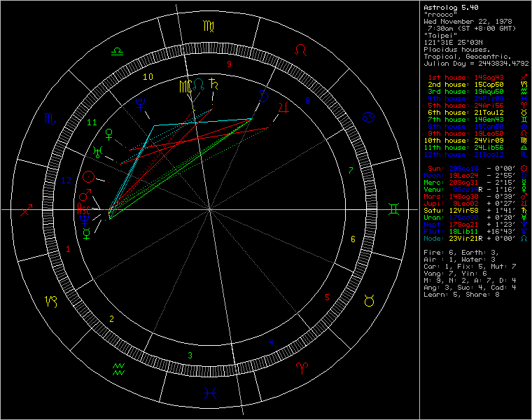The image size is (532, 420).
Task: Click the Saturn glyph near the Midheaven
Action: (x=213, y=83)
